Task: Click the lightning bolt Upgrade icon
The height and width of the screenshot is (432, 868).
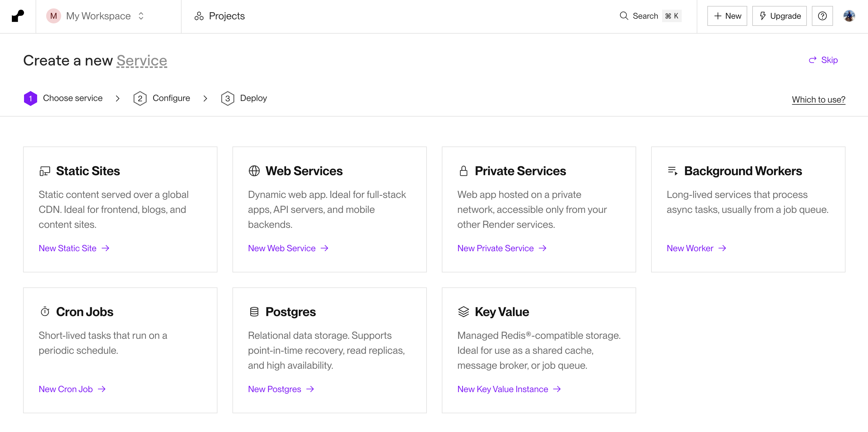Action: click(763, 16)
